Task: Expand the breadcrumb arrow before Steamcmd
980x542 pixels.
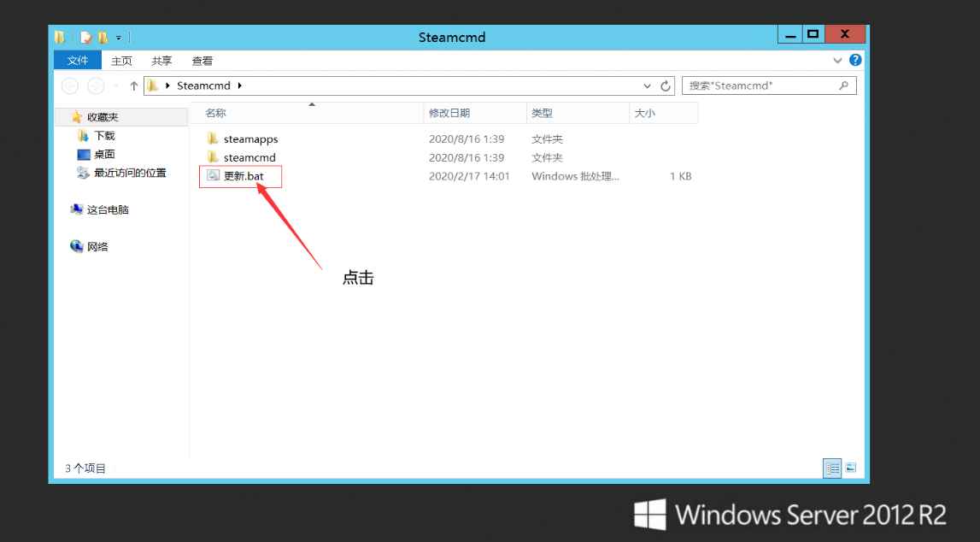Action: click(x=167, y=85)
